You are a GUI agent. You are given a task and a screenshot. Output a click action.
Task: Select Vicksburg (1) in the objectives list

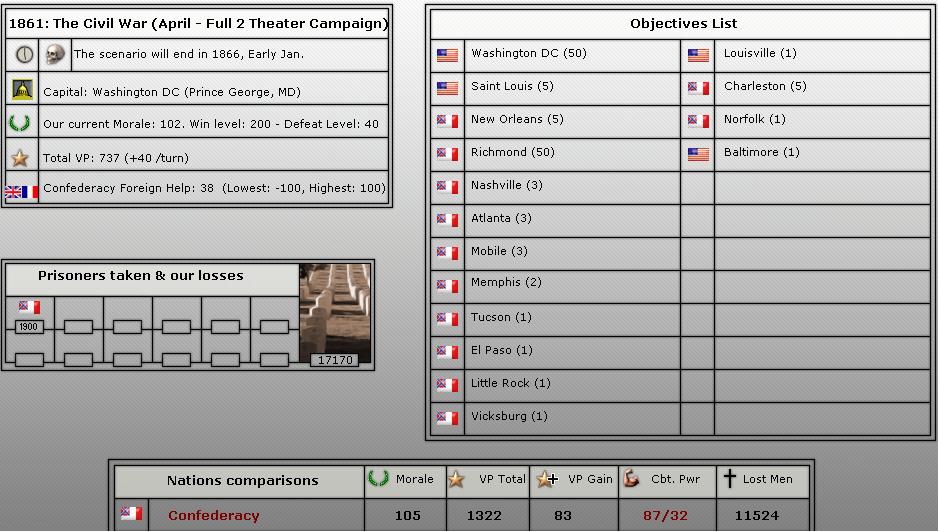(509, 416)
